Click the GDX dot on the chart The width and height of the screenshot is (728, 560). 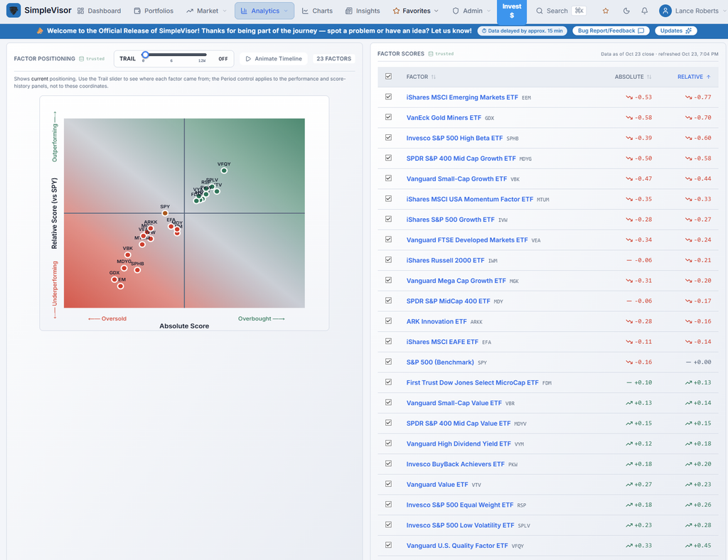point(114,280)
